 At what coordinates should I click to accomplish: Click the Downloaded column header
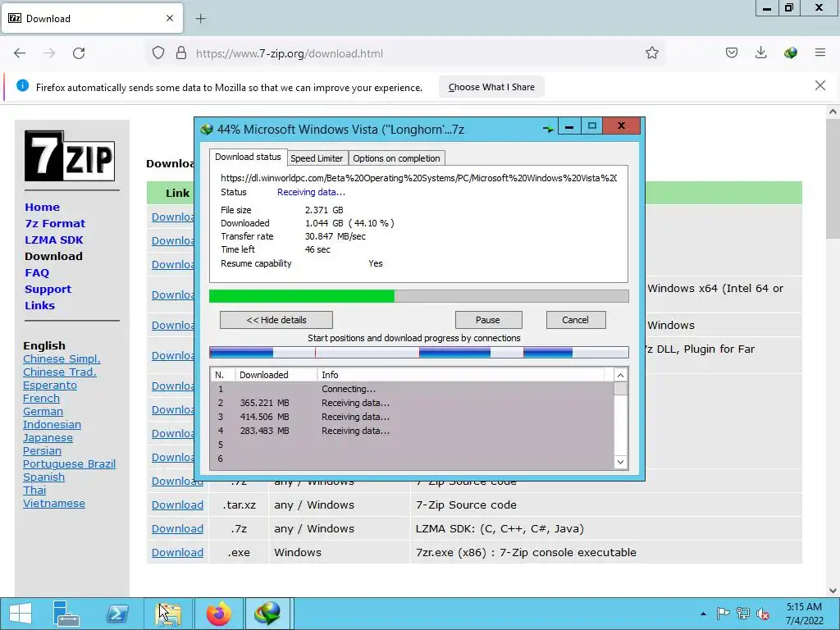(x=276, y=374)
